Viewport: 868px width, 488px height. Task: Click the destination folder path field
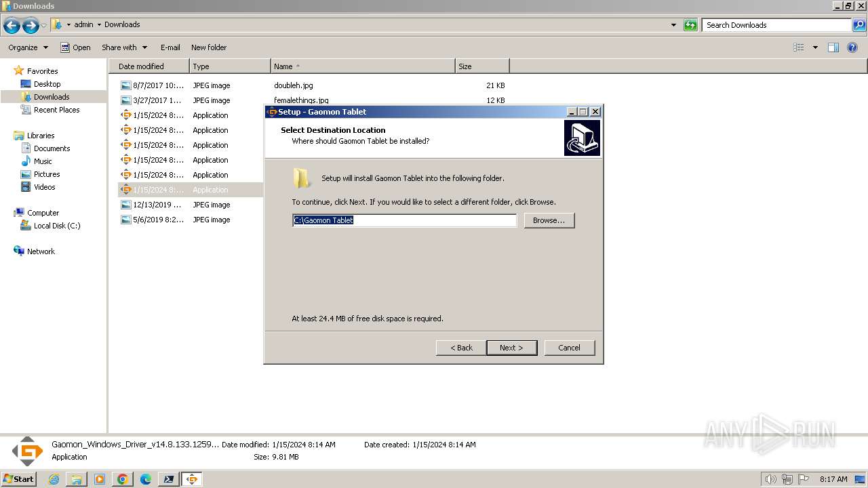click(404, 220)
